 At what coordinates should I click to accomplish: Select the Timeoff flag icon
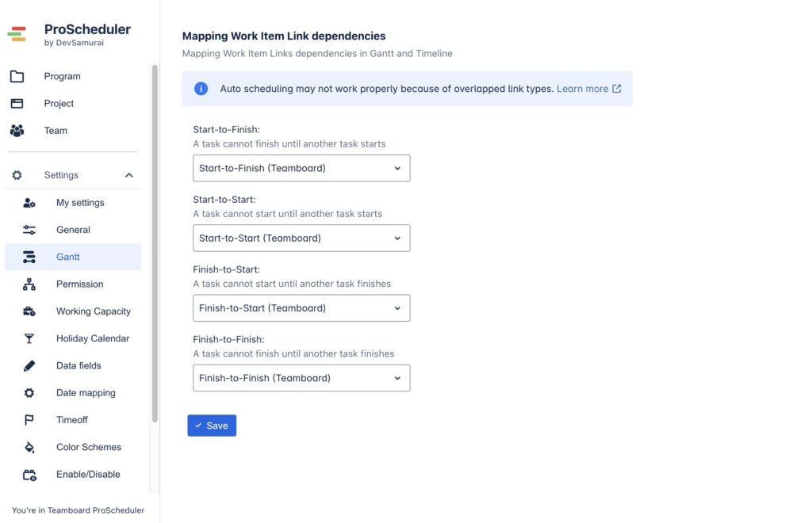pos(29,419)
